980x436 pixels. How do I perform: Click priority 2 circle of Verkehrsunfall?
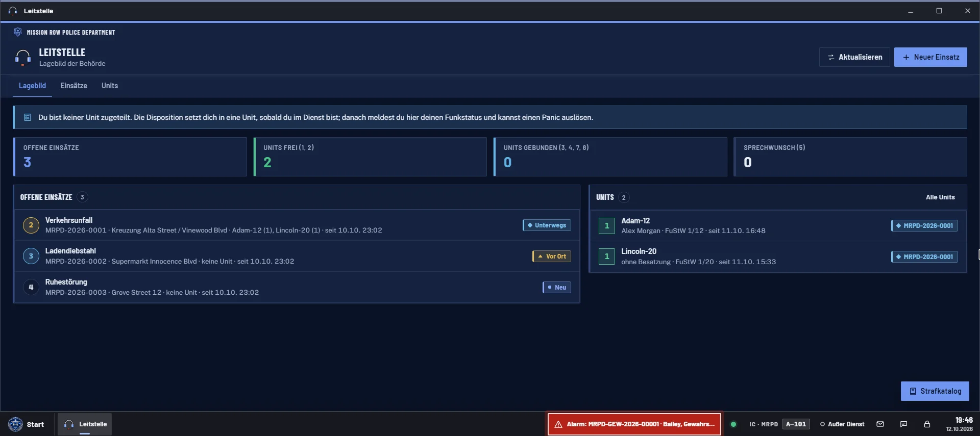pos(31,225)
